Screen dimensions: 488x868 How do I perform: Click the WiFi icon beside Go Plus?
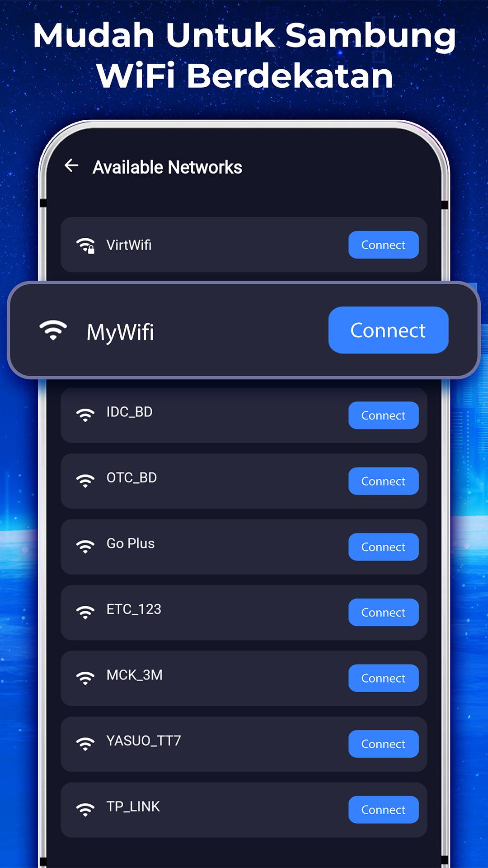pyautogui.click(x=85, y=546)
